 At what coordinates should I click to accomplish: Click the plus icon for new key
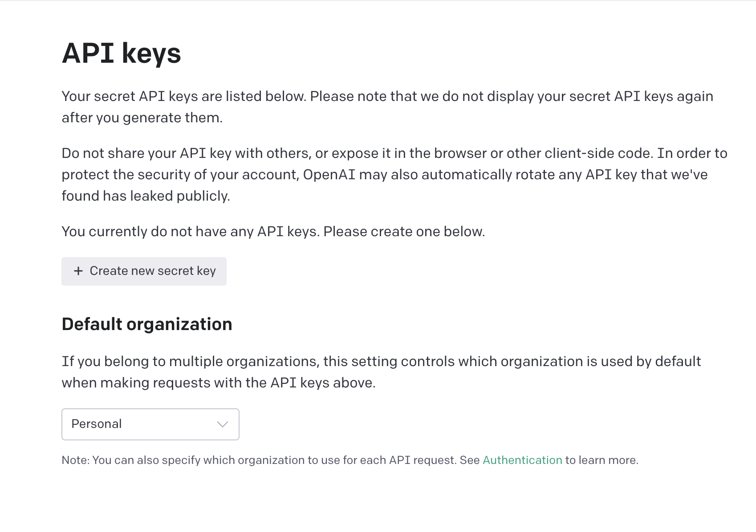coord(78,271)
